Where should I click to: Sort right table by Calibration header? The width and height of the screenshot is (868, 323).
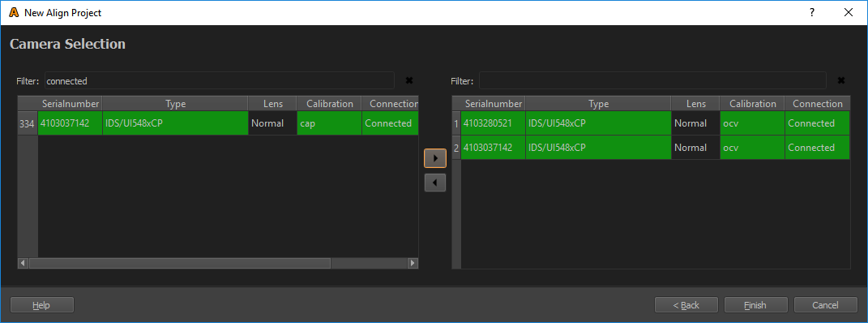click(752, 104)
